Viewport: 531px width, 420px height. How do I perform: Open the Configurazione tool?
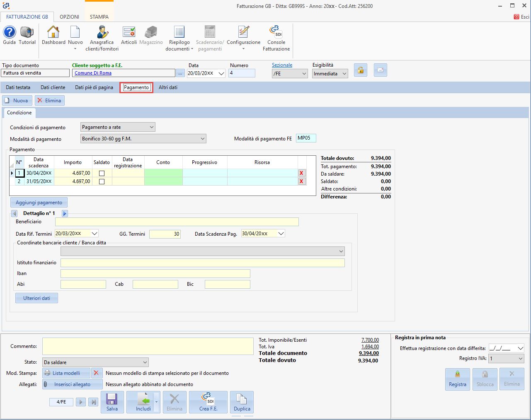(244, 37)
